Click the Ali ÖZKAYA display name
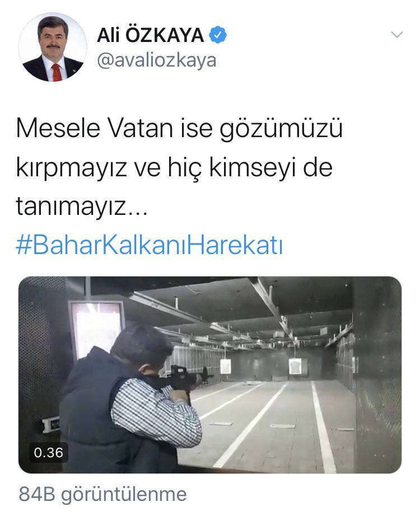 click(x=151, y=35)
